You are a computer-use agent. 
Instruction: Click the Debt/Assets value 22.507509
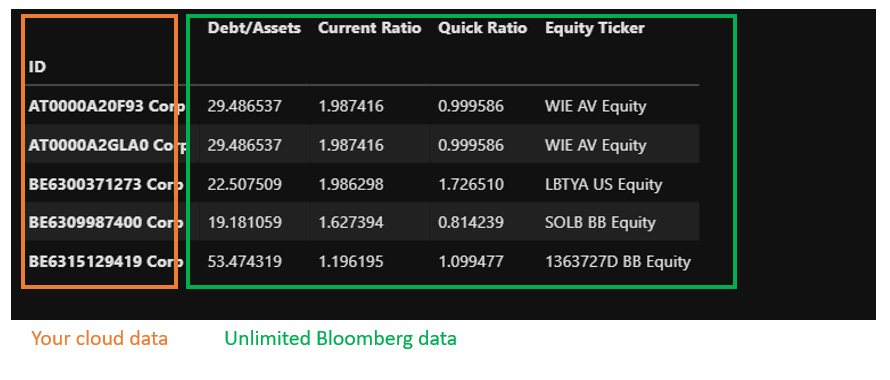pos(245,185)
